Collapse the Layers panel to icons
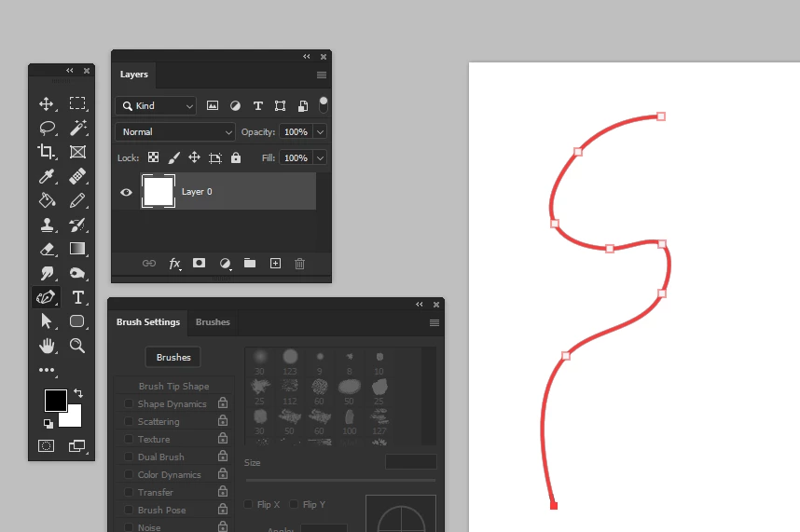 pos(307,57)
